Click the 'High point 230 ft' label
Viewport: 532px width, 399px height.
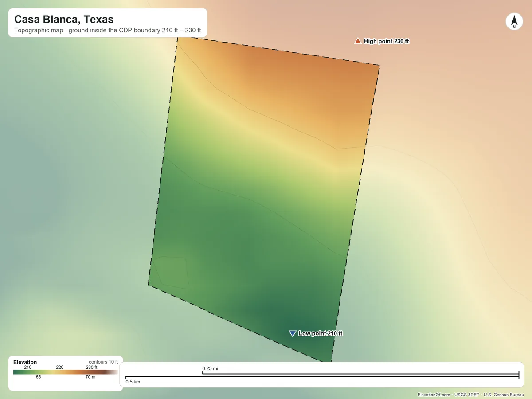coord(386,41)
